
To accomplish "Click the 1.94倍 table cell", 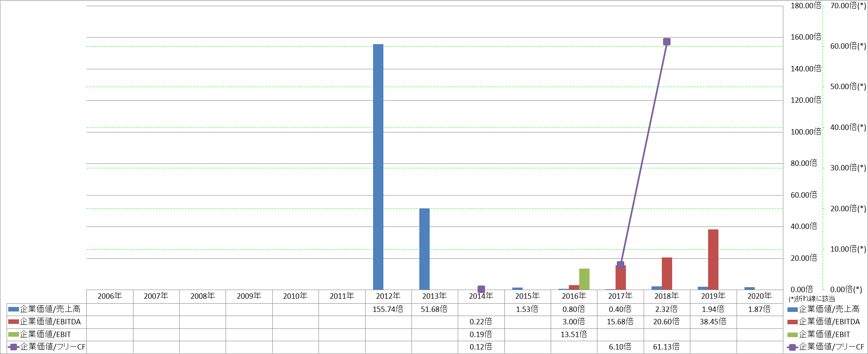I will 713,309.
